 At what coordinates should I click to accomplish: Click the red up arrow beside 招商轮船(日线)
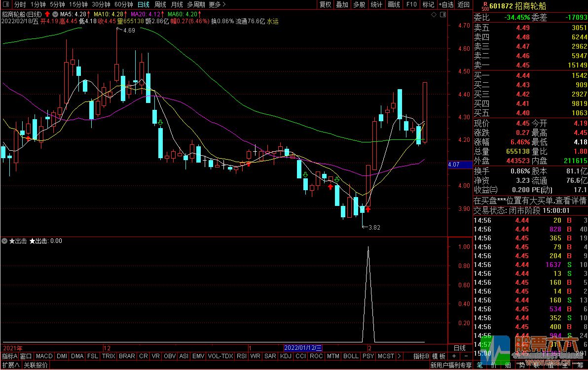[47, 14]
